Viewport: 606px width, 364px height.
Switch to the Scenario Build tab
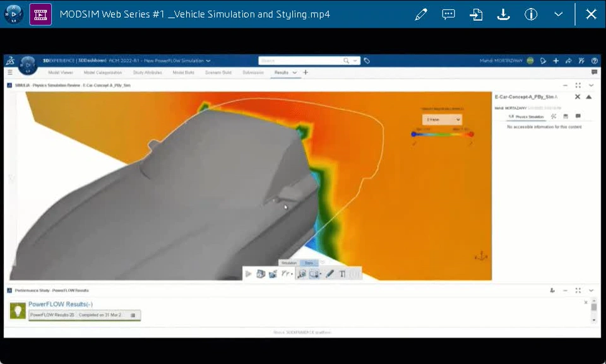(218, 73)
